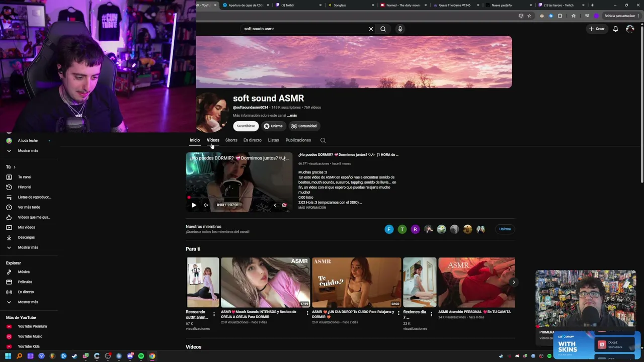Click the Crear button
The height and width of the screenshot is (362, 644).
pos(597,29)
